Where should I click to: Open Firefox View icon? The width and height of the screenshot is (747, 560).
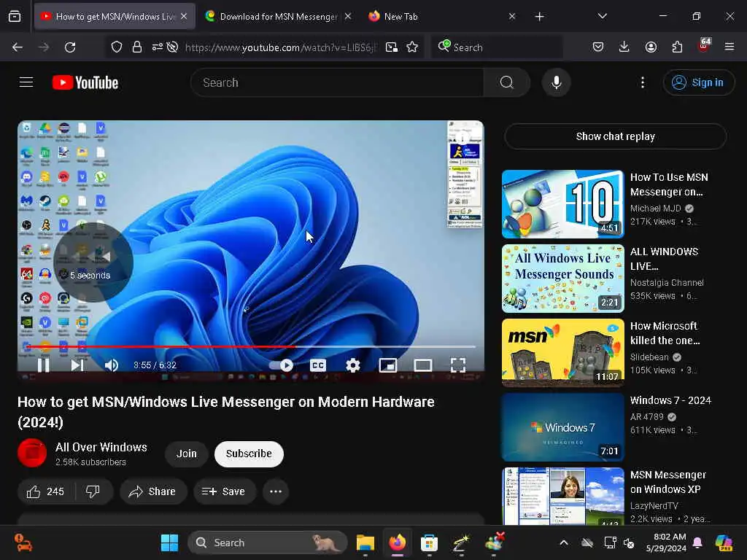(x=15, y=17)
